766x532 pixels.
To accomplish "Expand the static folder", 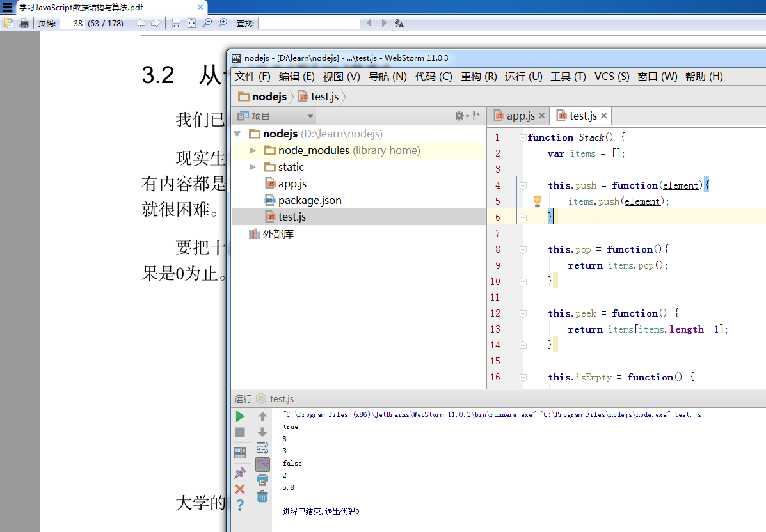I will 253,167.
